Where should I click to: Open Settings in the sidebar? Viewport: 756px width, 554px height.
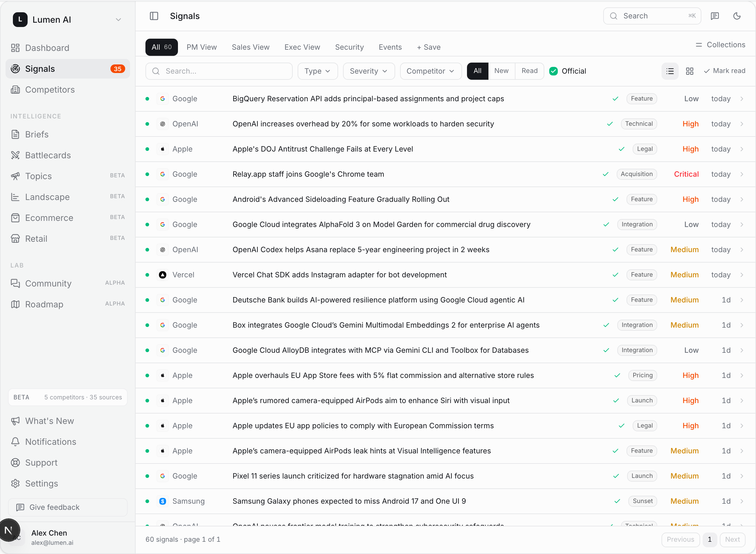68,483
